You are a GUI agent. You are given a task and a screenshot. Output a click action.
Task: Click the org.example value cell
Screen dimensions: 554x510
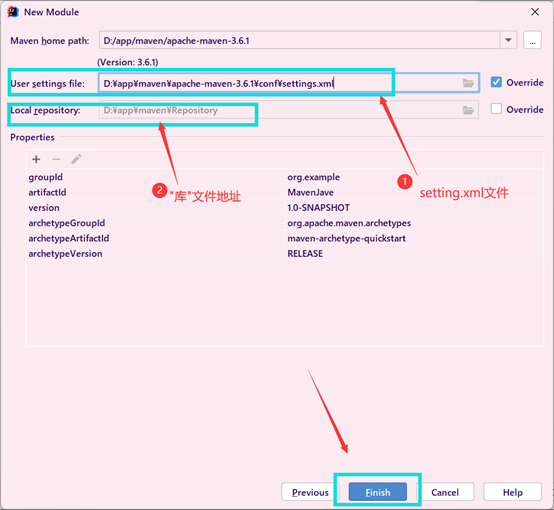point(413,177)
